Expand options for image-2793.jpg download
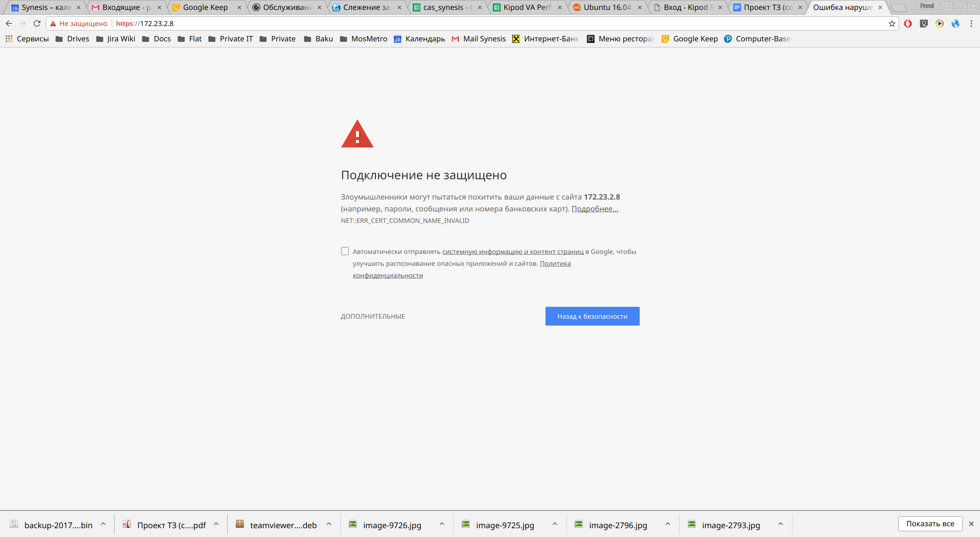 [781, 524]
